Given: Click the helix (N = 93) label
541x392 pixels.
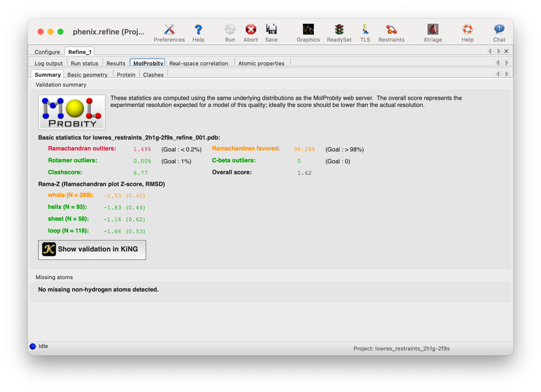Looking at the screenshot, I should click(x=67, y=207).
